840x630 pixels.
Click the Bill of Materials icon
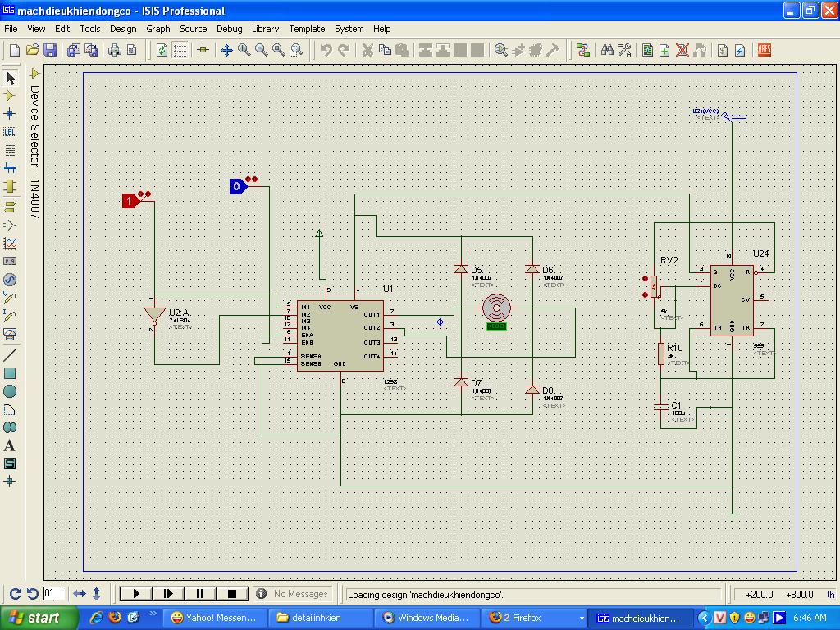(722, 50)
